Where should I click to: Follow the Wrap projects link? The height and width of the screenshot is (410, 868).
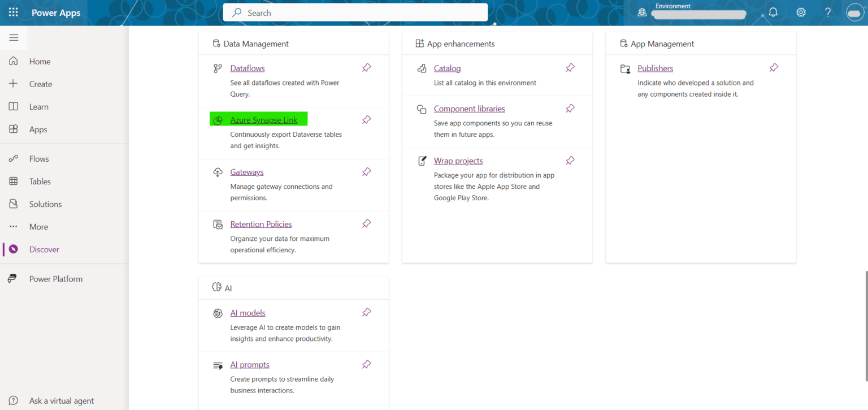[x=458, y=161]
